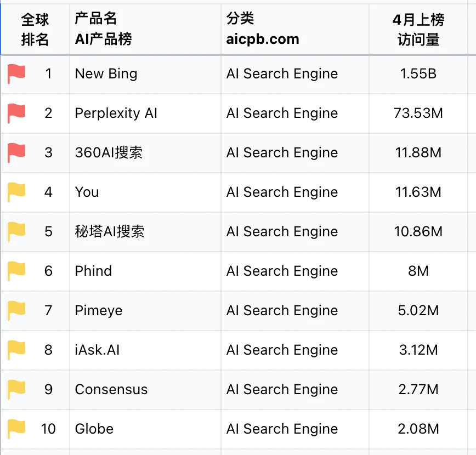The width and height of the screenshot is (476, 455).
Task: Click the red flag beside rank 1
Action: click(x=16, y=74)
